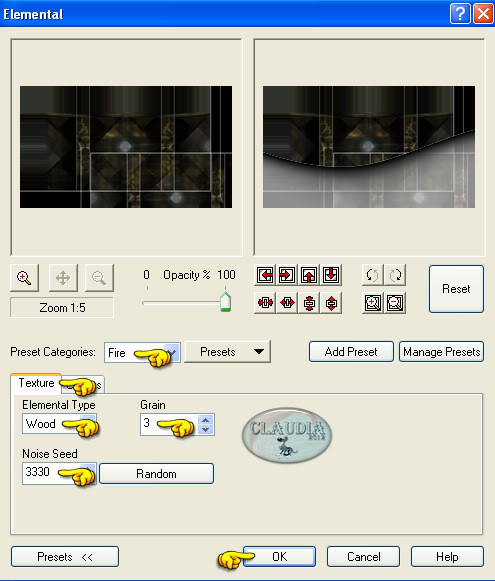This screenshot has width=495, height=581.
Task: Click the zoom in magnifier button
Action: (24, 278)
